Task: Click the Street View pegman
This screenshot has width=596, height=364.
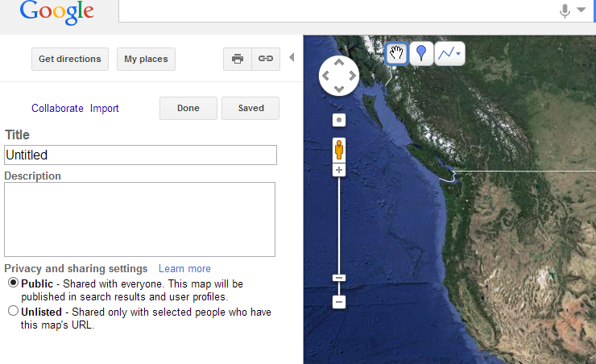Action: pos(339,149)
